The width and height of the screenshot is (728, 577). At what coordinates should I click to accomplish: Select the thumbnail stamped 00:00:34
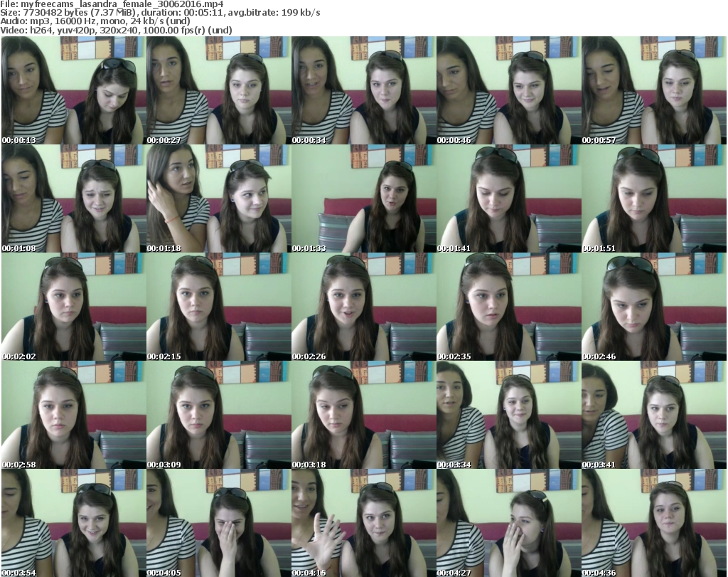[363, 90]
